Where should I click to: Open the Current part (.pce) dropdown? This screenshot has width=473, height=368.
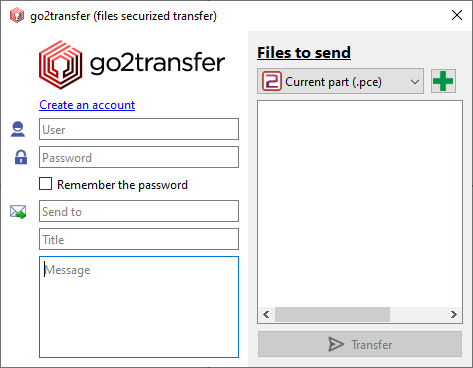pyautogui.click(x=340, y=81)
